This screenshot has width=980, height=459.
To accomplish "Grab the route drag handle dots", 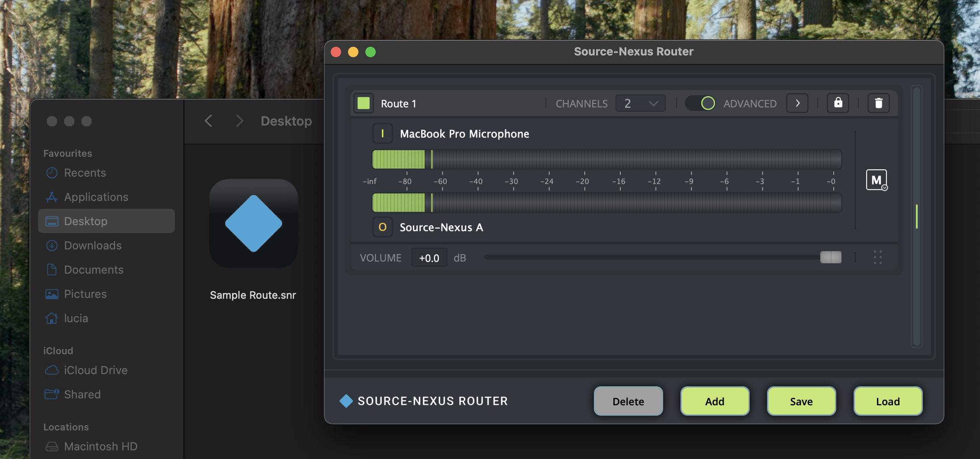I will tap(878, 257).
